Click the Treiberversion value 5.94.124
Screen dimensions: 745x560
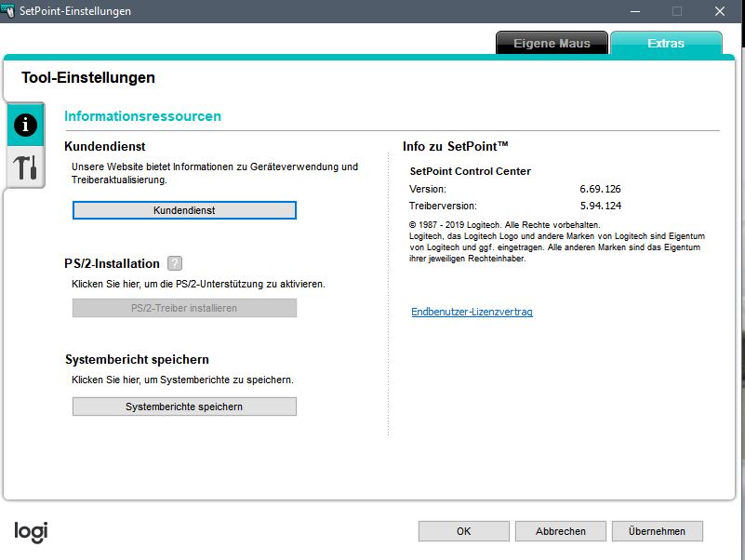pyautogui.click(x=601, y=206)
